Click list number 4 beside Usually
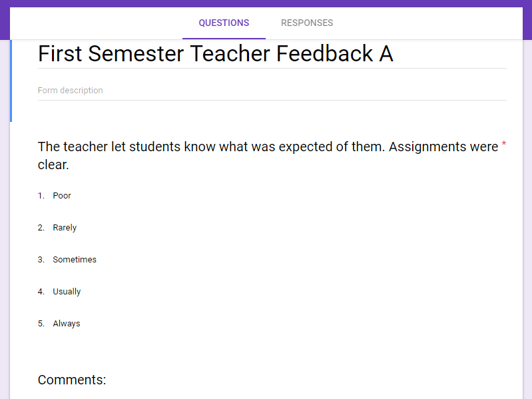This screenshot has width=532, height=399. [41, 292]
